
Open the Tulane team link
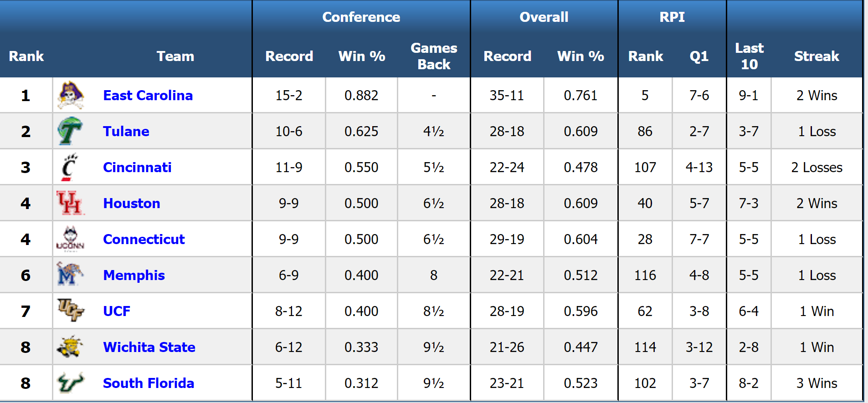[x=126, y=131]
